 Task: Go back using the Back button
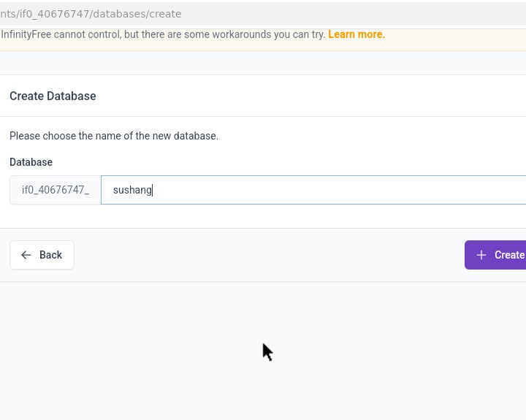(x=42, y=255)
